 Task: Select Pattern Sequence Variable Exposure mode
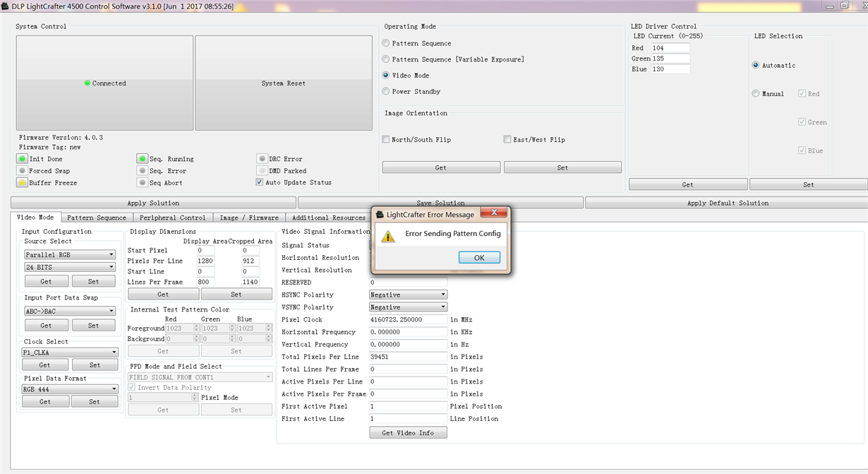point(386,59)
